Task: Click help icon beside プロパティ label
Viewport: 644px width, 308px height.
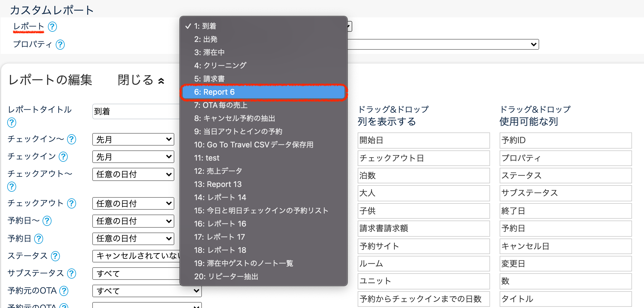Action: (60, 45)
